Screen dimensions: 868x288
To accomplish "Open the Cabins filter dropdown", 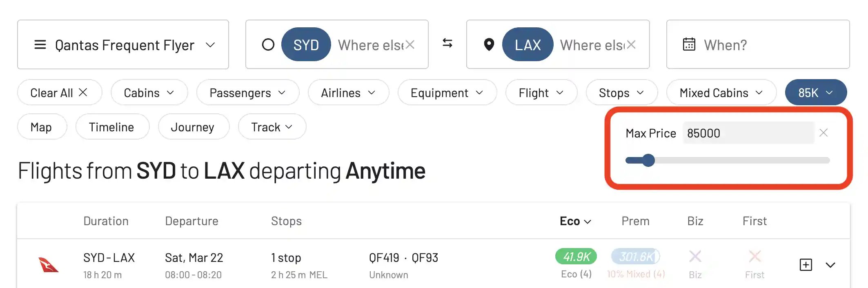I will [x=149, y=93].
